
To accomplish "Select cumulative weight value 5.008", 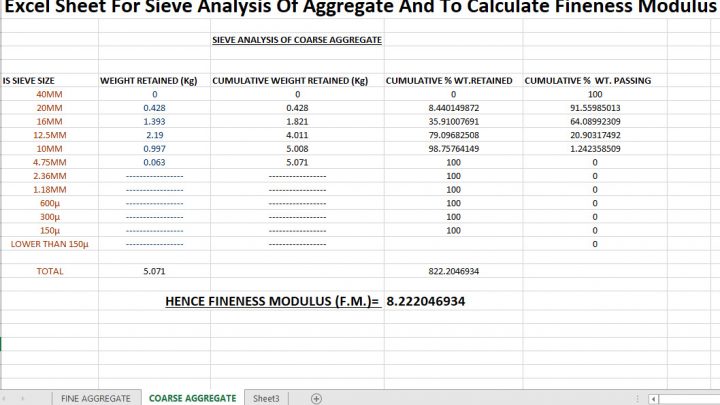I will coord(297,149).
